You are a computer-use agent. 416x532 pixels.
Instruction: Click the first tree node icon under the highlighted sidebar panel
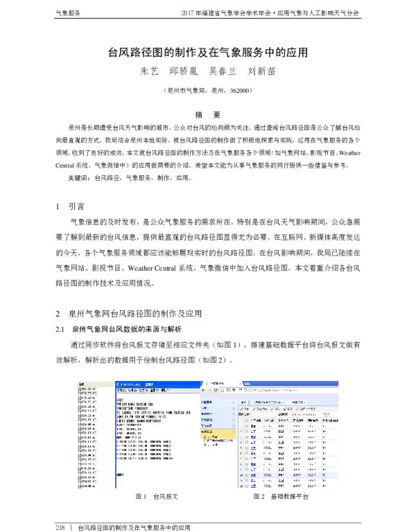point(205,437)
